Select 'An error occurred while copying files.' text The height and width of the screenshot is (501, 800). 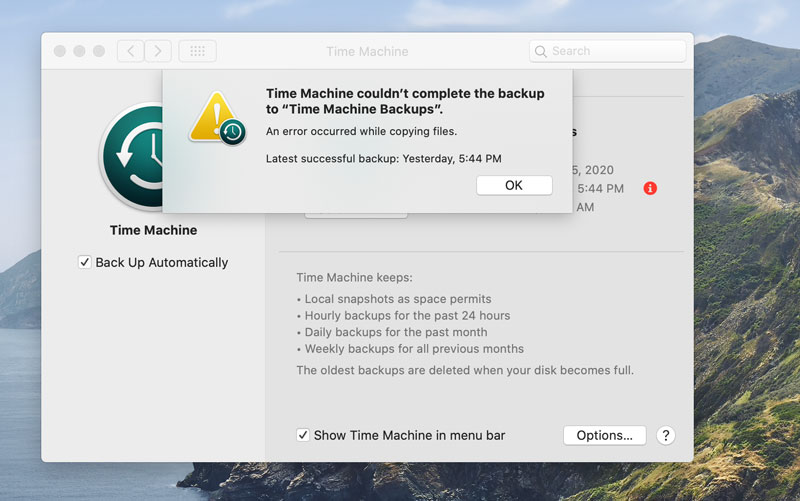pos(361,131)
